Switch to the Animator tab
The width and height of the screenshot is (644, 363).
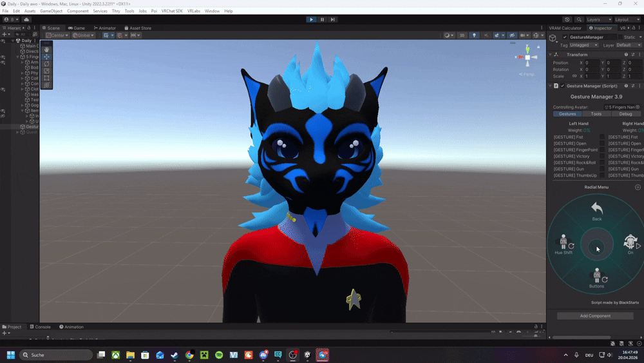[105, 28]
